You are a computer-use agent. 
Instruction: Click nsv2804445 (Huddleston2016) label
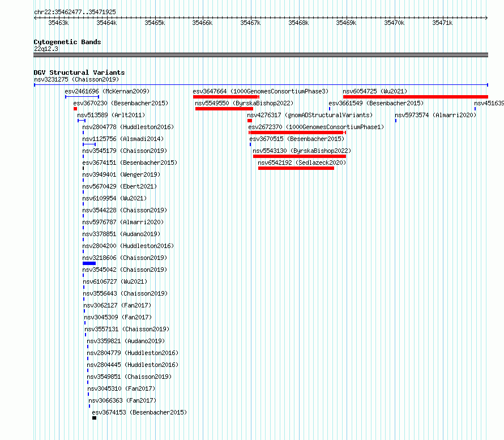click(133, 365)
